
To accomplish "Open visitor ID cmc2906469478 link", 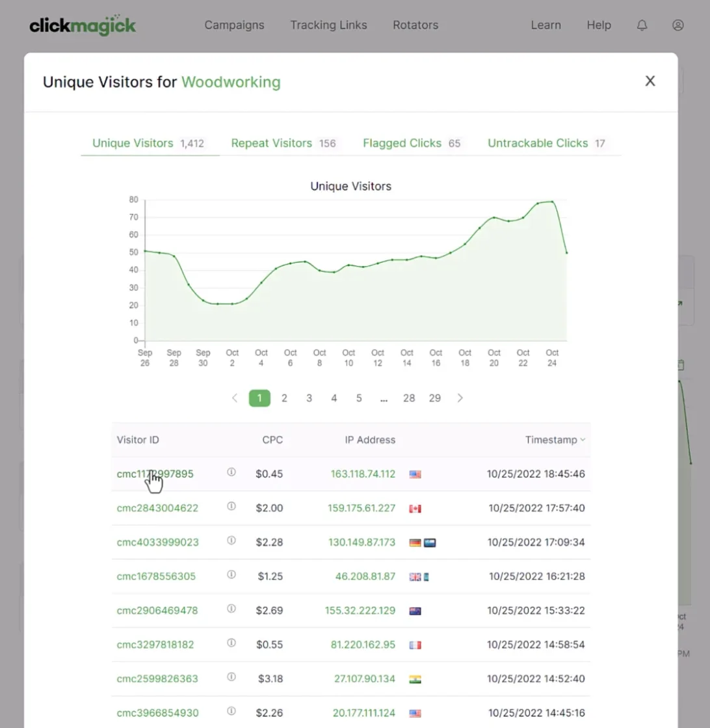I will click(x=157, y=610).
